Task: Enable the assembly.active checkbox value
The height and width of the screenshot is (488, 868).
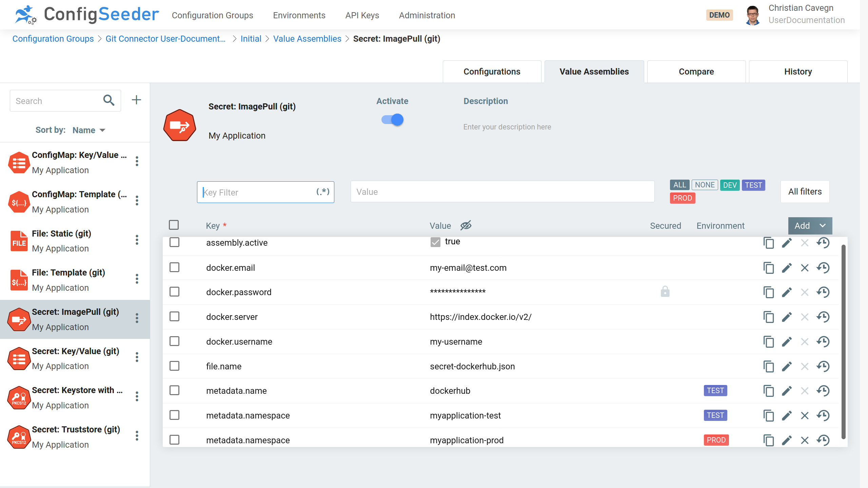Action: [435, 242]
